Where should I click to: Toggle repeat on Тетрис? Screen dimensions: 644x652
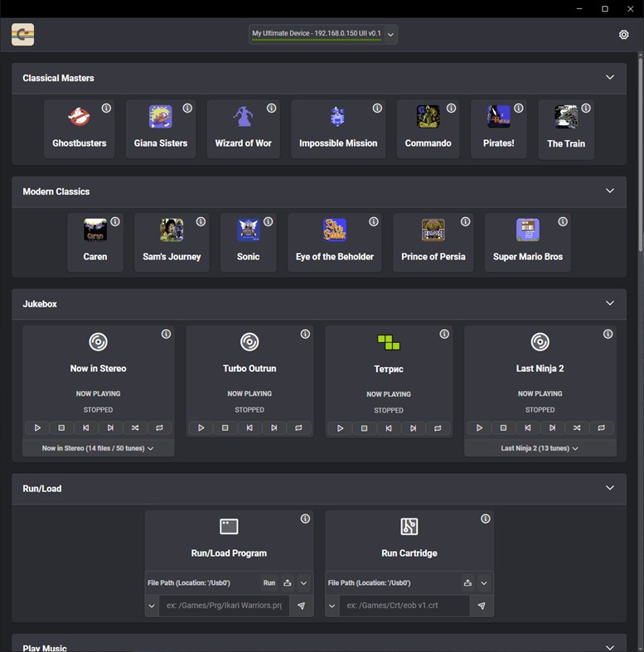point(438,428)
